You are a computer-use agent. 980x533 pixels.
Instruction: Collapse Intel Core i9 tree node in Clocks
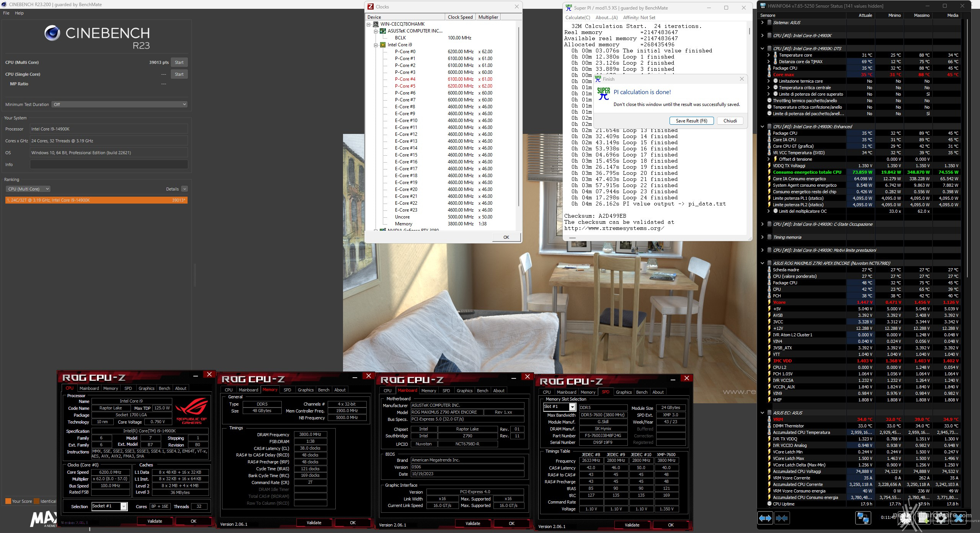pyautogui.click(x=376, y=45)
